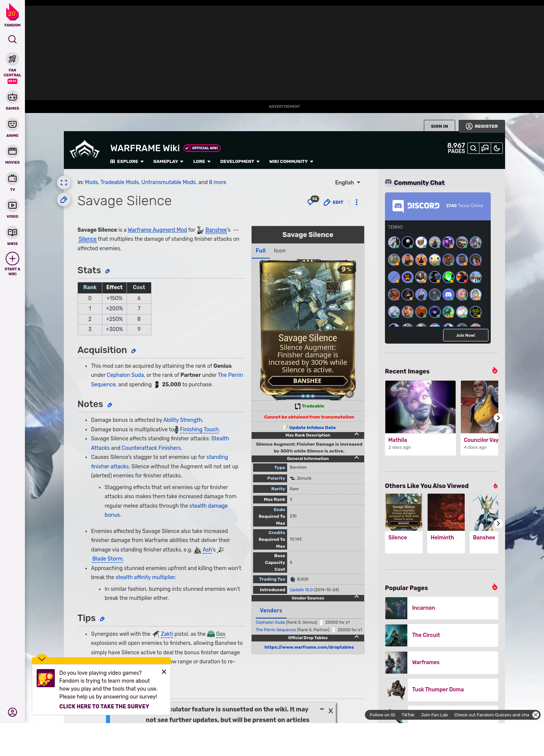Screen dimensions: 544x756
Task: Click the Register button
Action: pyautogui.click(x=482, y=126)
